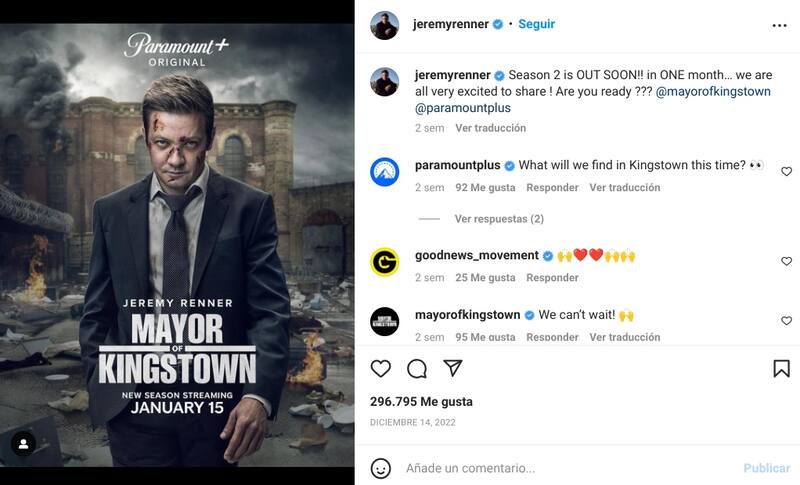This screenshot has height=485, width=800.
Task: Open the emoji picker smiley icon
Action: (381, 468)
